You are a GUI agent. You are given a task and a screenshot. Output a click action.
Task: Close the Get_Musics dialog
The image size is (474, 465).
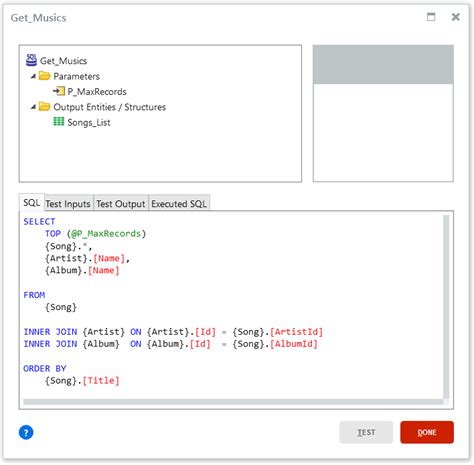(455, 17)
